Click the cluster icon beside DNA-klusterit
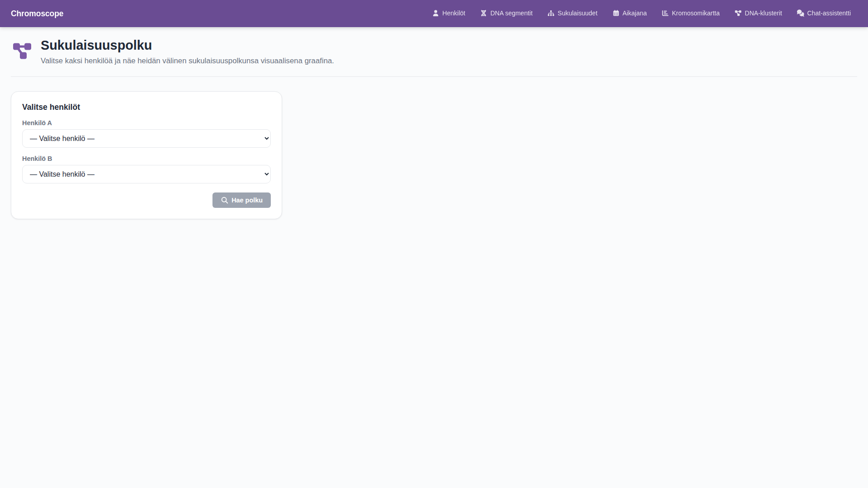This screenshot has height=488, width=868. [738, 14]
